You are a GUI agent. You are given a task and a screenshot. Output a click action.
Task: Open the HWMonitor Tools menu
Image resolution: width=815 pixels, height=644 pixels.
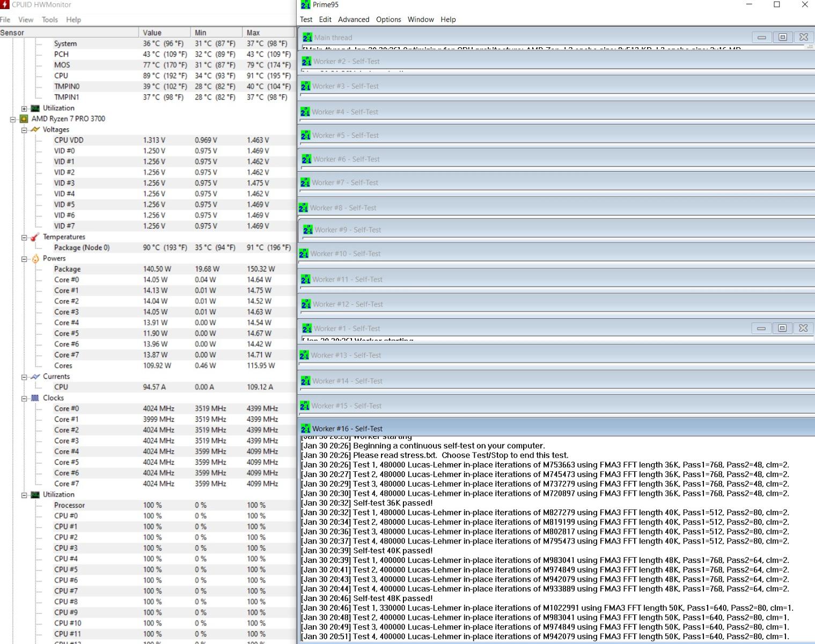(x=50, y=20)
